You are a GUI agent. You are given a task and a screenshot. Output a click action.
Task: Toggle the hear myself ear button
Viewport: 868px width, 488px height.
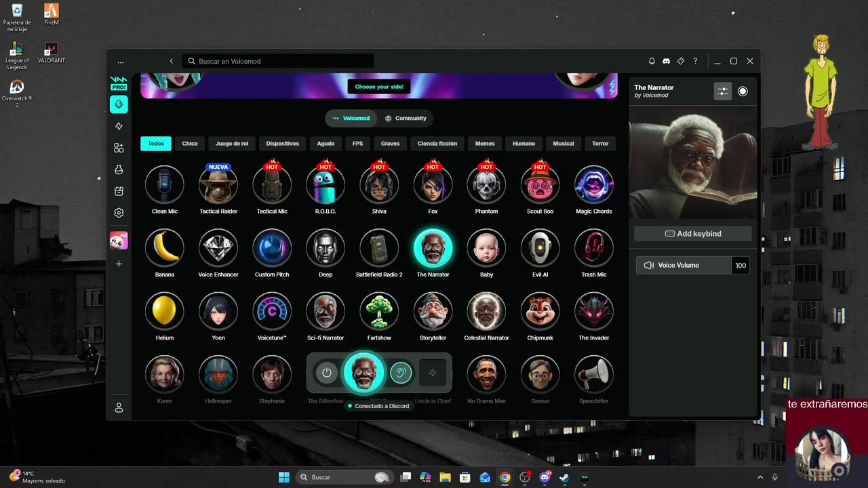[401, 373]
